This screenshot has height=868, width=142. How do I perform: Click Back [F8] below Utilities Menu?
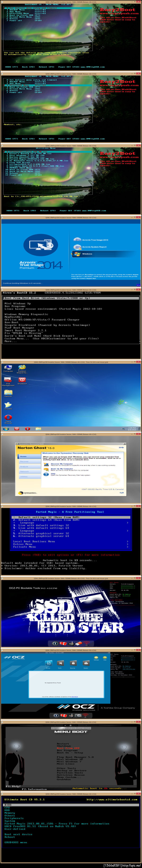tap(29, 211)
